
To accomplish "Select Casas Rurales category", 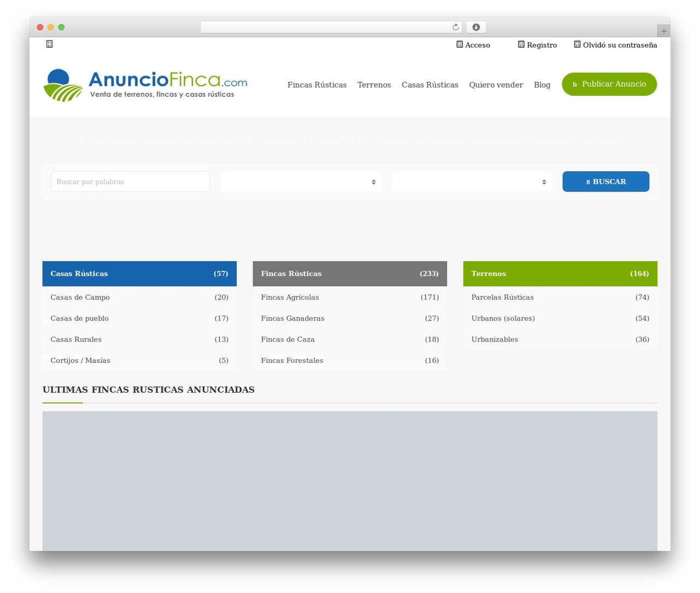I will [139, 339].
